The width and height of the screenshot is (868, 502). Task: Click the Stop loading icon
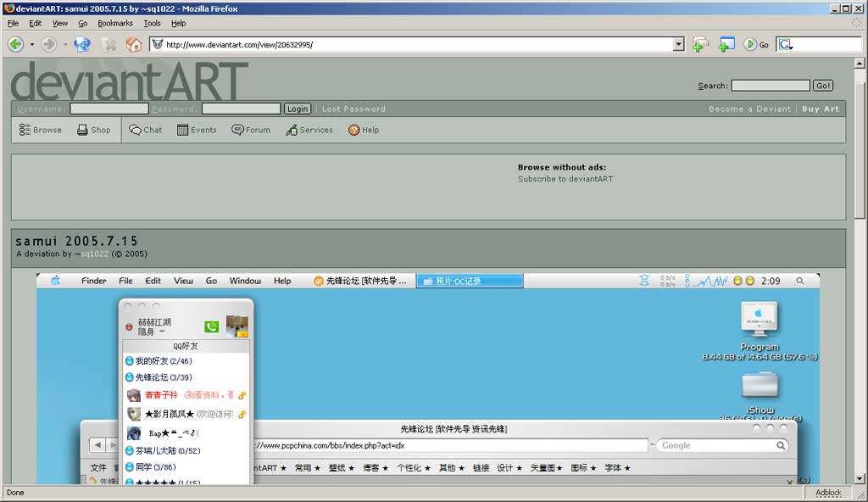pyautogui.click(x=109, y=44)
